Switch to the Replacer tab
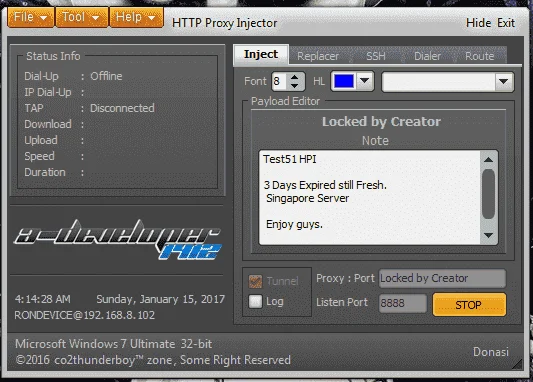533x382 pixels. pyautogui.click(x=318, y=56)
